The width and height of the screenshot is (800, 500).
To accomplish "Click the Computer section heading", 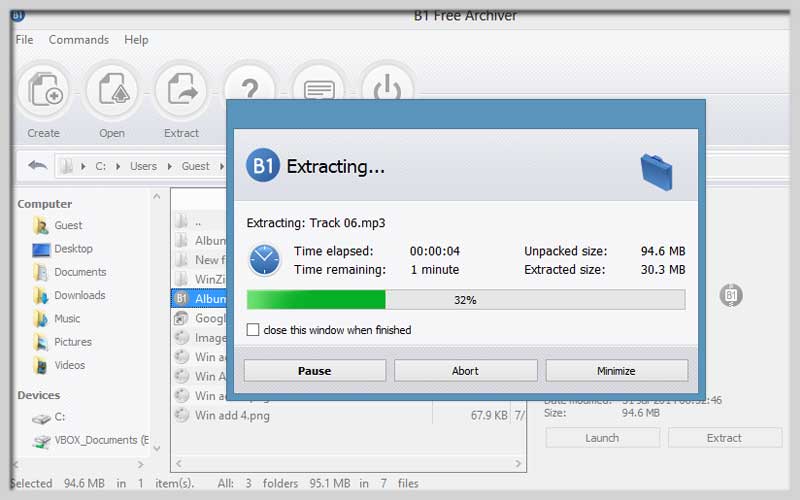I will click(44, 204).
